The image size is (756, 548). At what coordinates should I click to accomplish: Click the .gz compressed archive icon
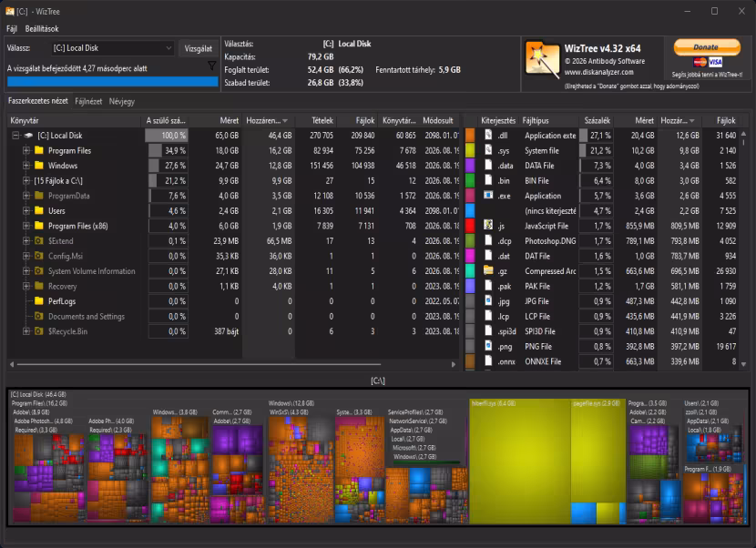click(x=488, y=270)
